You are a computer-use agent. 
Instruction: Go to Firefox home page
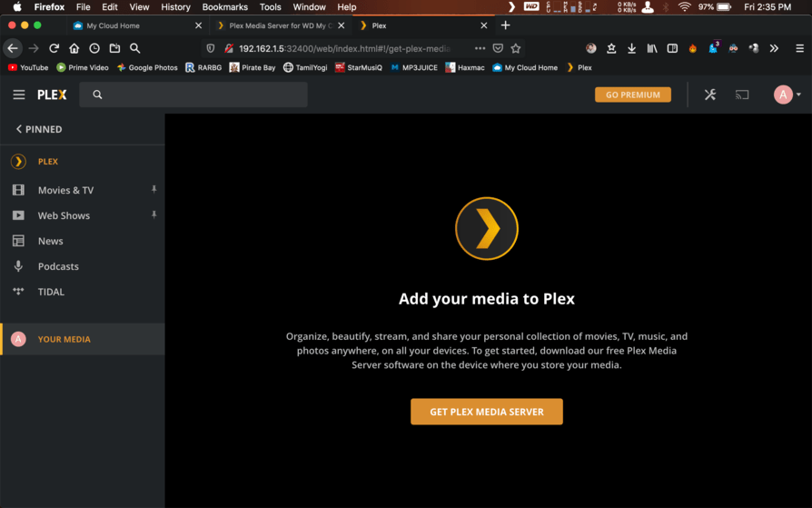74,48
